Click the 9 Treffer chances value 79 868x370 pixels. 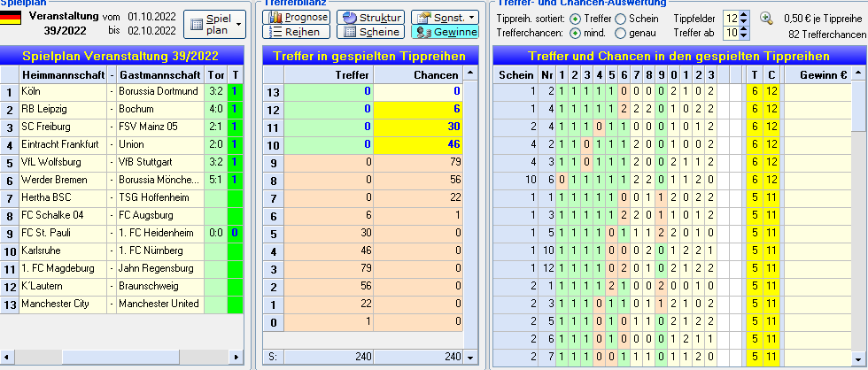(x=418, y=162)
